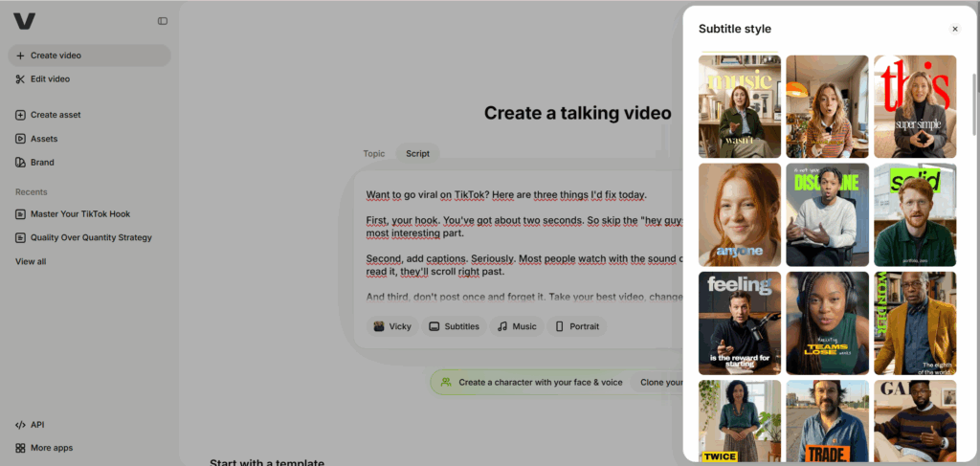
Task: Click the people icon in the green banner
Action: 446,382
